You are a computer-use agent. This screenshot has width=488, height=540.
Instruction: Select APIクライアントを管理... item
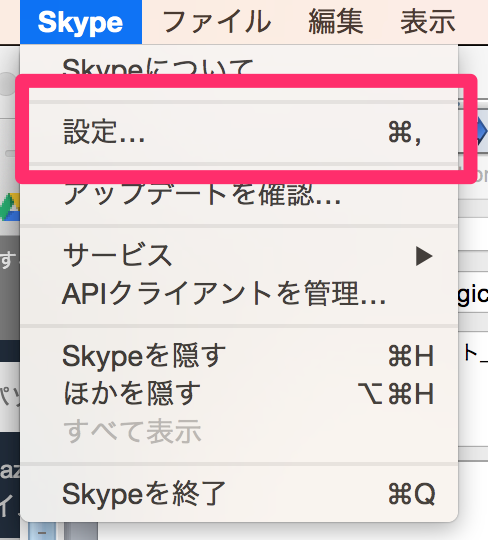[239, 294]
